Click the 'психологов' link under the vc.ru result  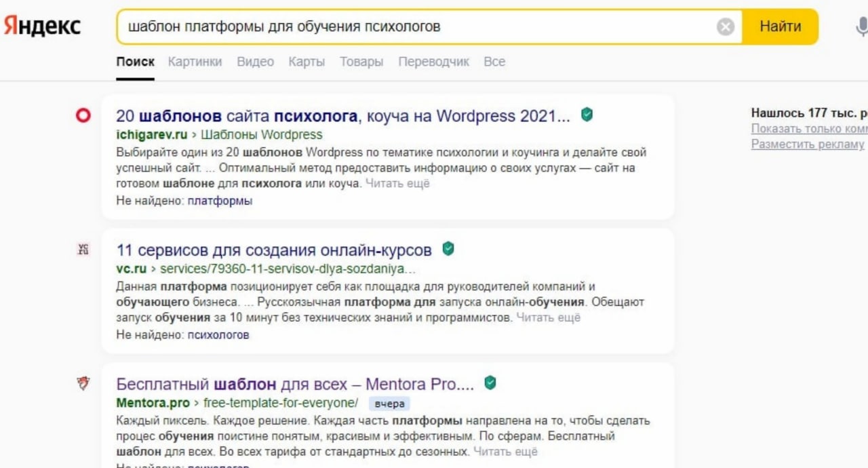218,334
